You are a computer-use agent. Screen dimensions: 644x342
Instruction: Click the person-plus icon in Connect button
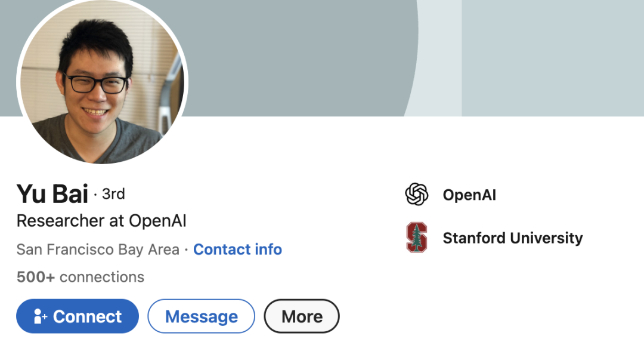click(x=40, y=316)
